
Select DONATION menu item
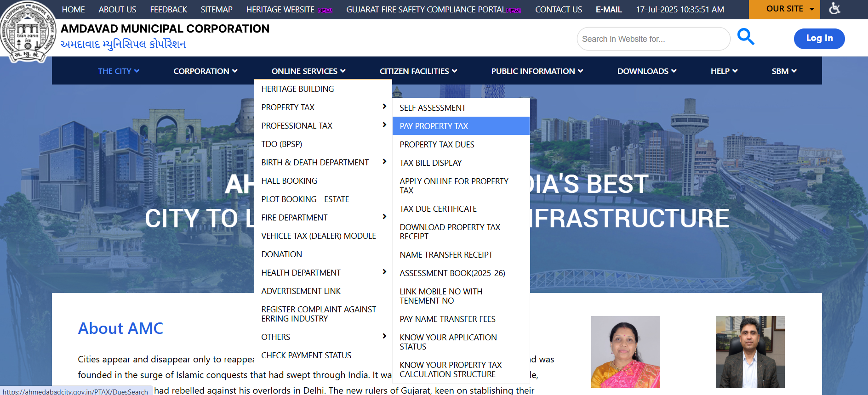[x=323, y=254]
